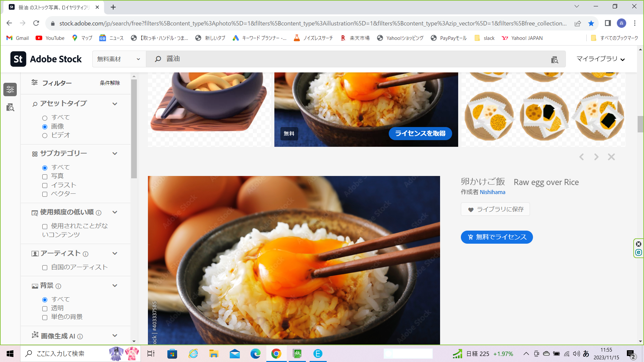Toggle the filter panel sidebar icon
644x362 pixels.
[10, 89]
